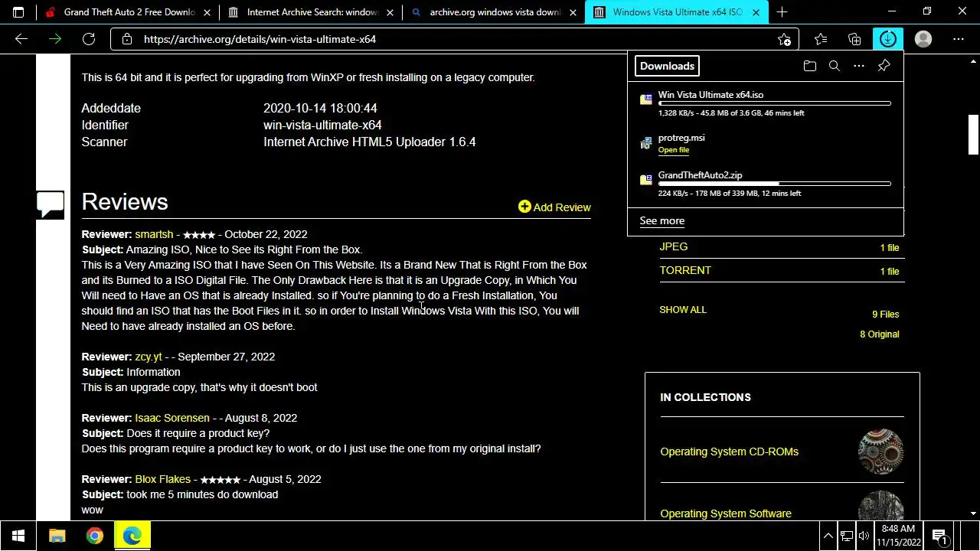Open the Collections panel

pos(854,39)
